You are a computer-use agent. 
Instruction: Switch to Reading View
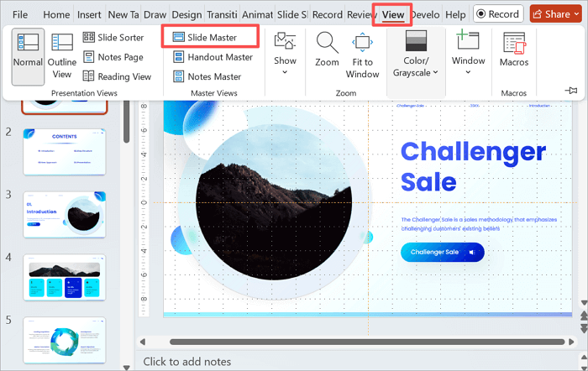[118, 76]
